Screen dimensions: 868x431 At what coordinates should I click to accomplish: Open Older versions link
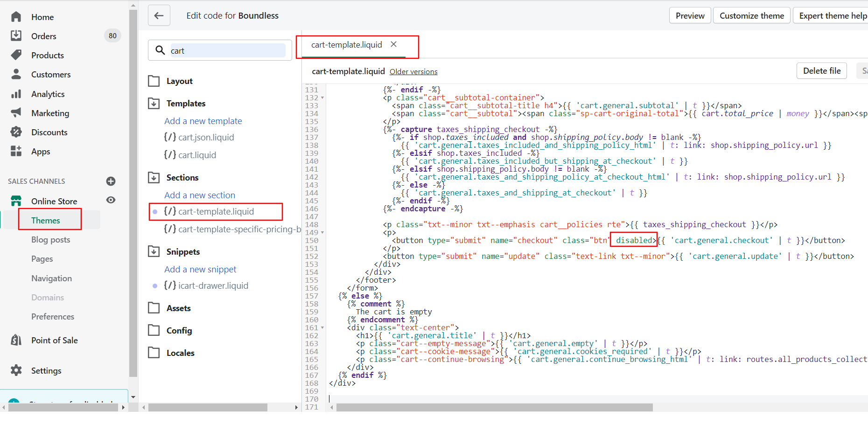pyautogui.click(x=413, y=71)
